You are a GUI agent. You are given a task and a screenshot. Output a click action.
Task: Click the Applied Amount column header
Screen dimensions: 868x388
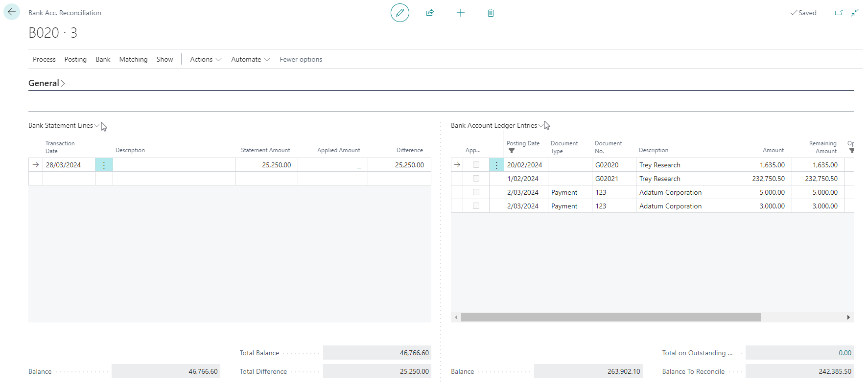(338, 150)
